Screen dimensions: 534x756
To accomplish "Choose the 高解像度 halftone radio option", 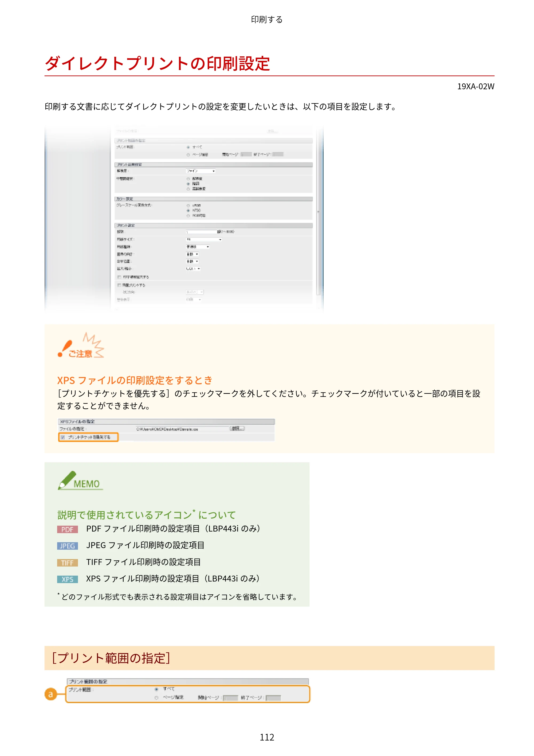I will (188, 189).
